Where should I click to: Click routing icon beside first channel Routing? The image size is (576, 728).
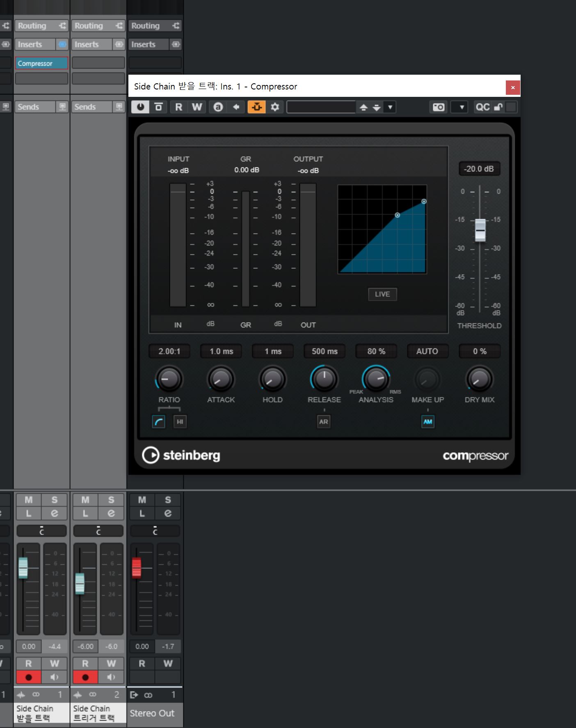[x=62, y=25]
